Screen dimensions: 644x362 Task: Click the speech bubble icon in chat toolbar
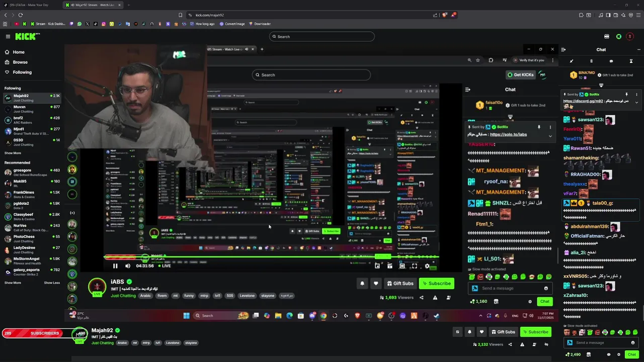pos(611,61)
